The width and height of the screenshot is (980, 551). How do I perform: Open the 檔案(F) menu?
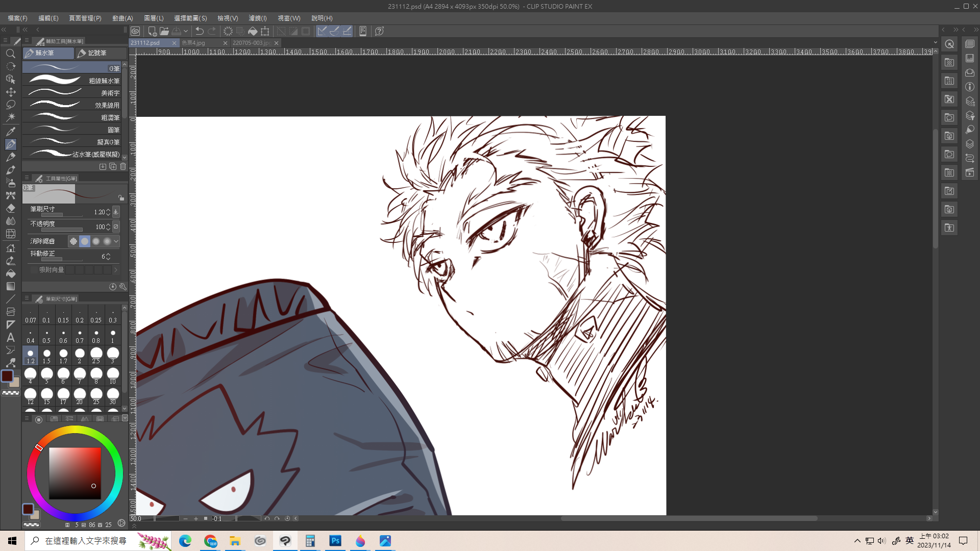tap(17, 18)
